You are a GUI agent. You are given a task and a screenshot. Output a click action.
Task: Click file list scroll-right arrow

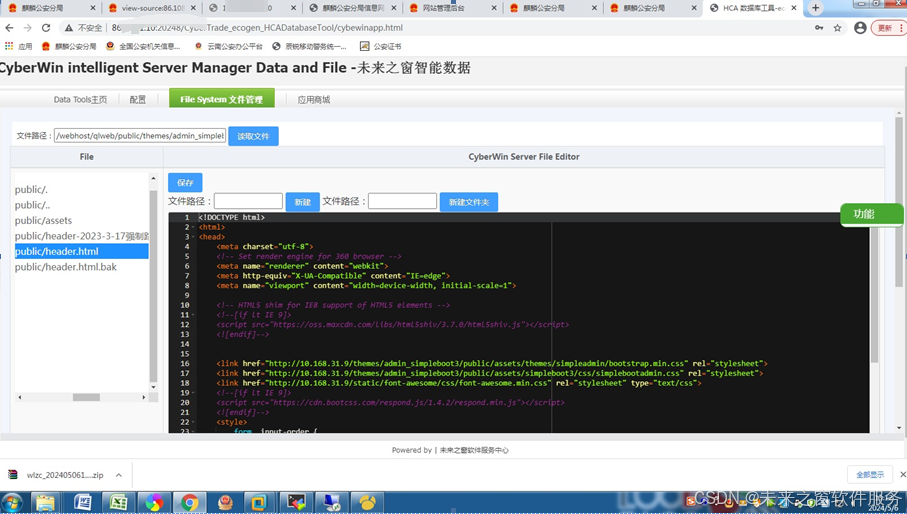(144, 397)
